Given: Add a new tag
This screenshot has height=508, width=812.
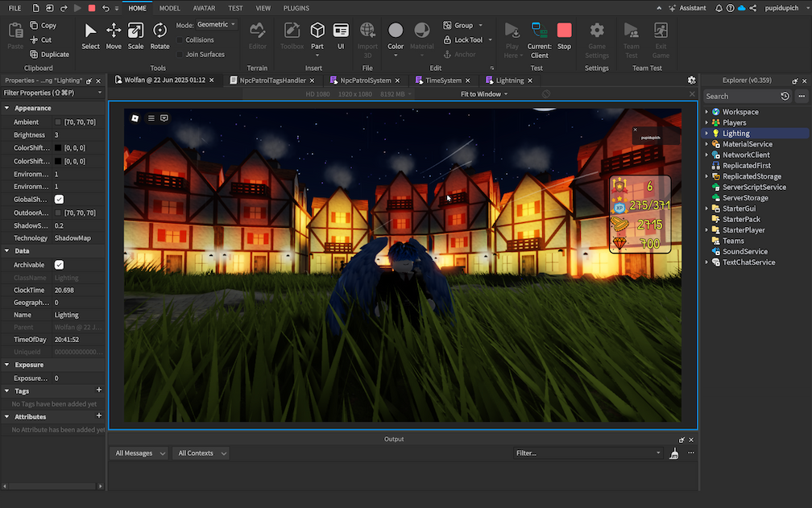Looking at the screenshot, I should [99, 390].
